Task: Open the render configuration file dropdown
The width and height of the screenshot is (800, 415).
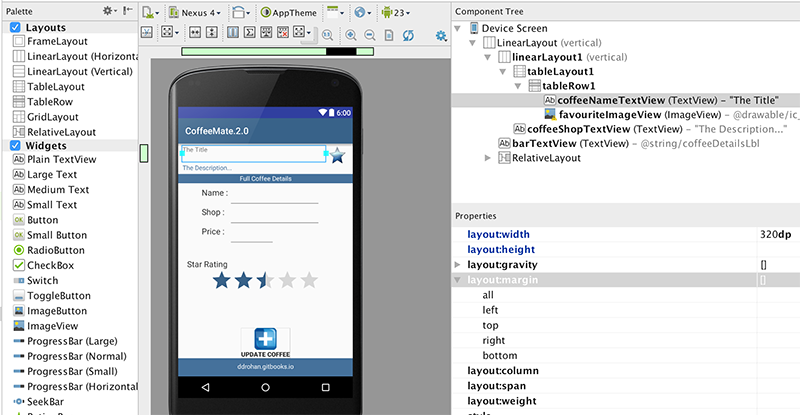Action: click(x=150, y=12)
